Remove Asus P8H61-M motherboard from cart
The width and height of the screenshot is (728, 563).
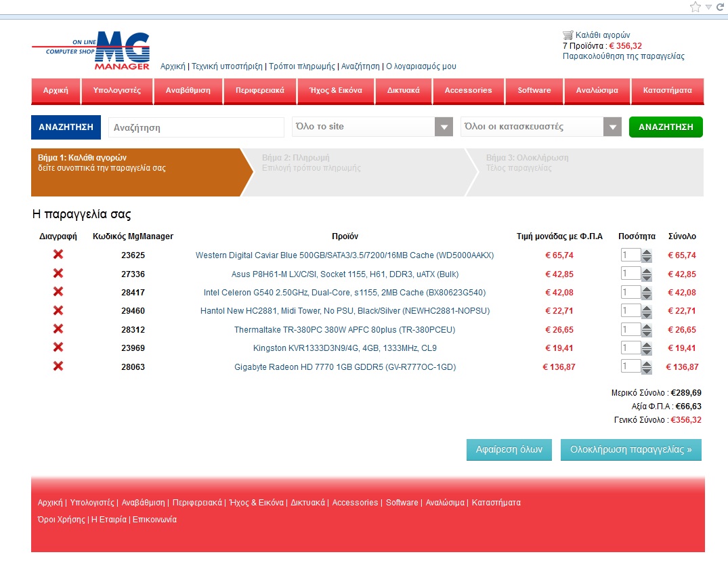[x=58, y=273]
